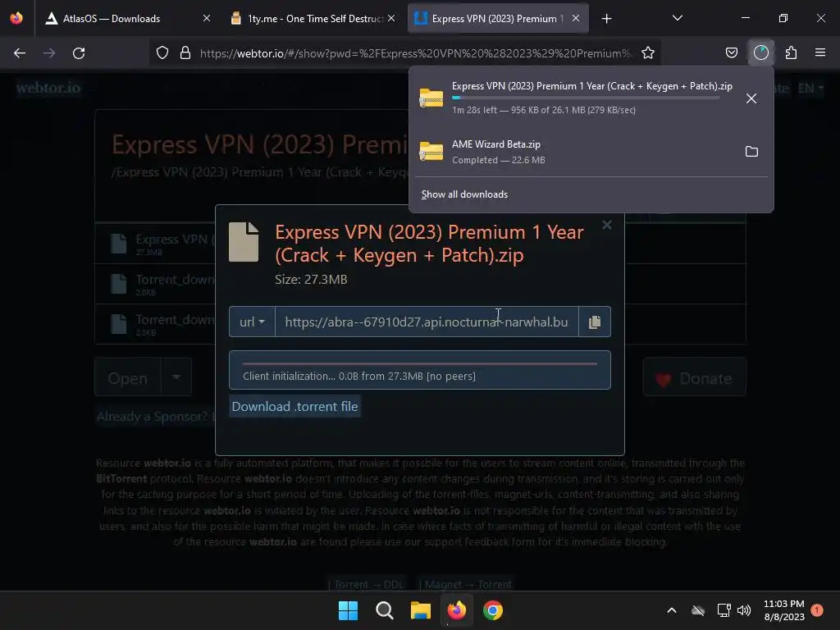Open the Windows Start menu
This screenshot has width=840, height=630.
click(348, 610)
